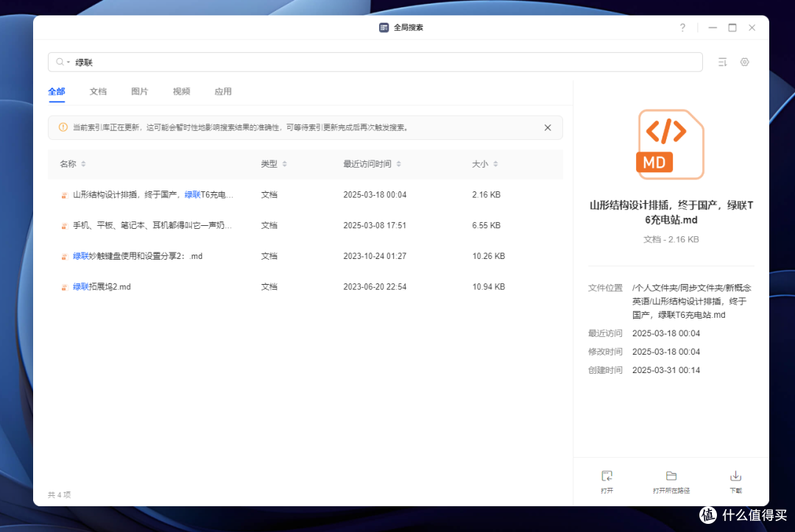Screen dimensions: 795x532
Task: Click the help question mark button
Action: point(682,27)
